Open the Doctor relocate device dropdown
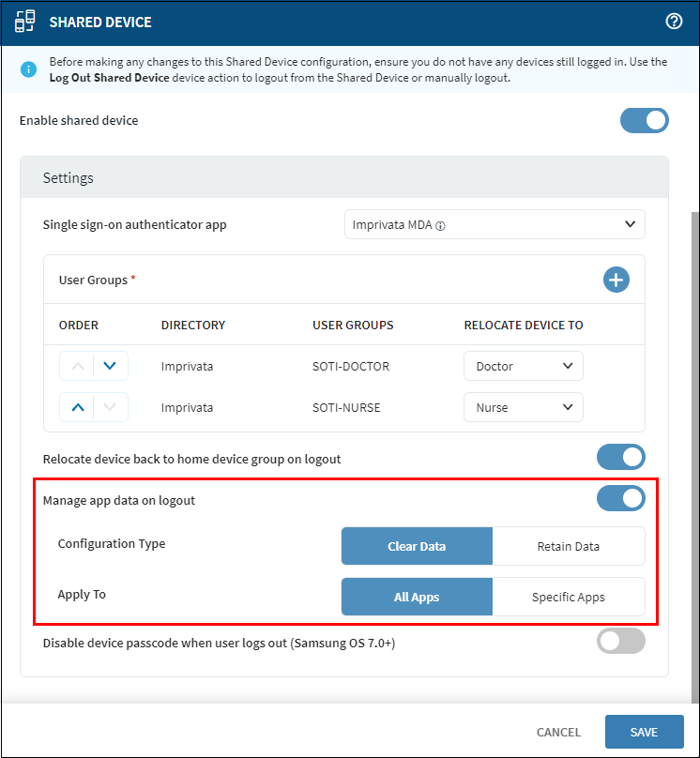This screenshot has width=700, height=758. [523, 366]
